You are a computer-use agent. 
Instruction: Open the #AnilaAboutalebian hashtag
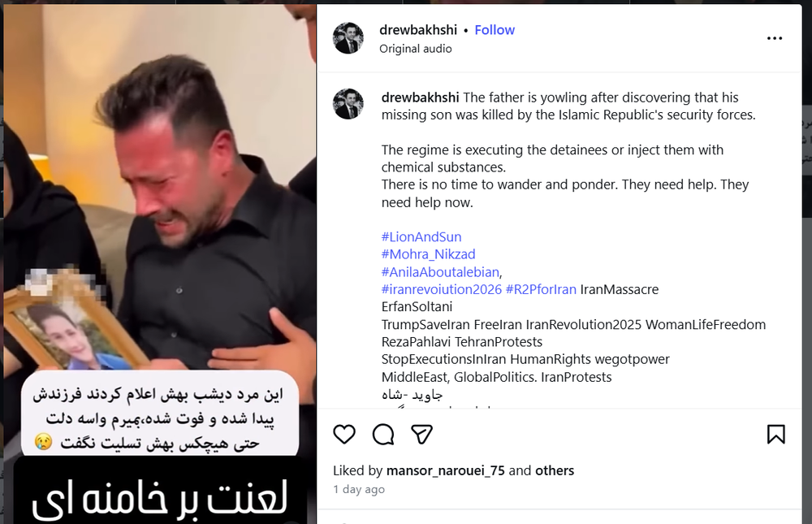point(440,272)
